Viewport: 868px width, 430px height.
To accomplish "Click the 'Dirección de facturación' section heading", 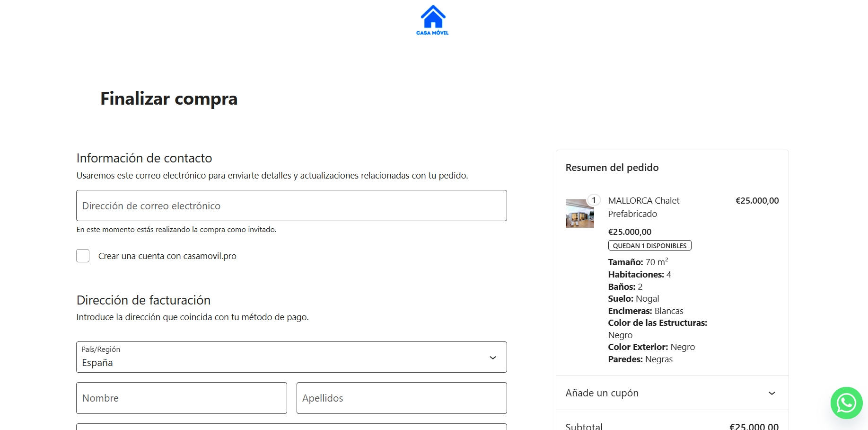I will [x=143, y=300].
